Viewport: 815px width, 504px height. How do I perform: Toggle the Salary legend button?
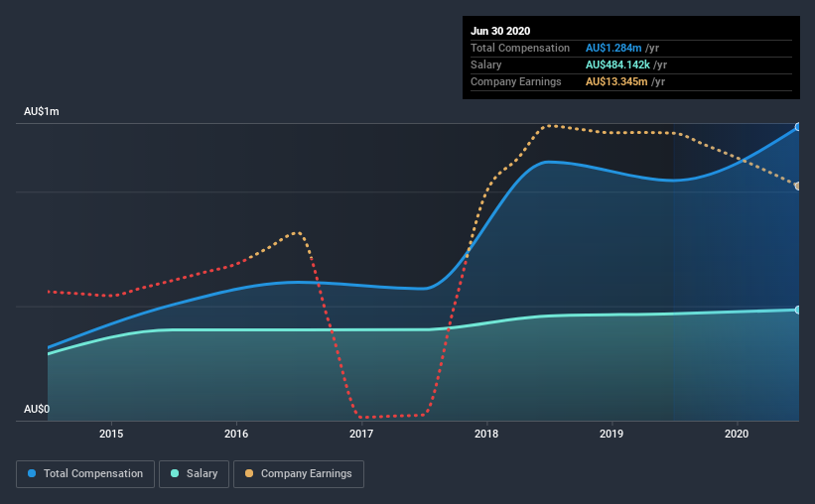[194, 474]
